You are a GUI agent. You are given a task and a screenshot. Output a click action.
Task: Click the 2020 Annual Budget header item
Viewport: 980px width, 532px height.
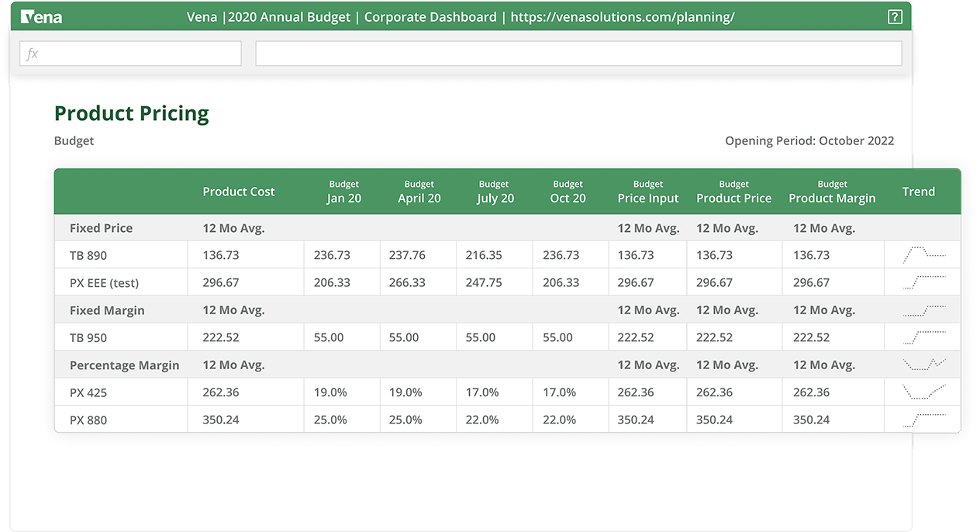(x=289, y=16)
